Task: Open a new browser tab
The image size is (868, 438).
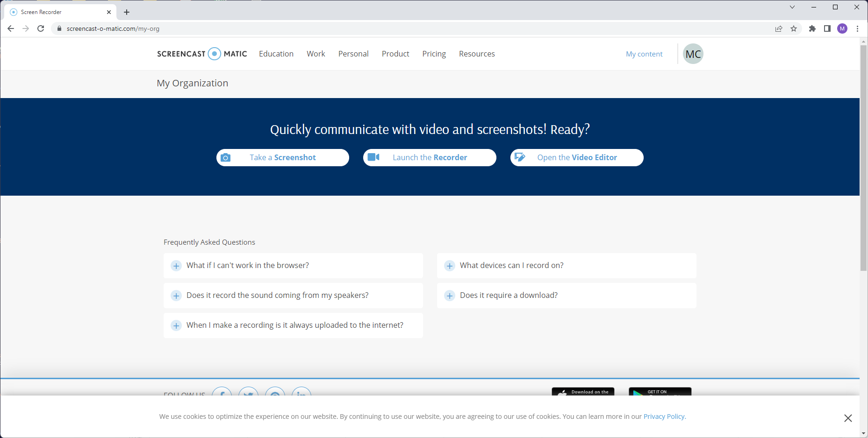Action: [x=127, y=12]
